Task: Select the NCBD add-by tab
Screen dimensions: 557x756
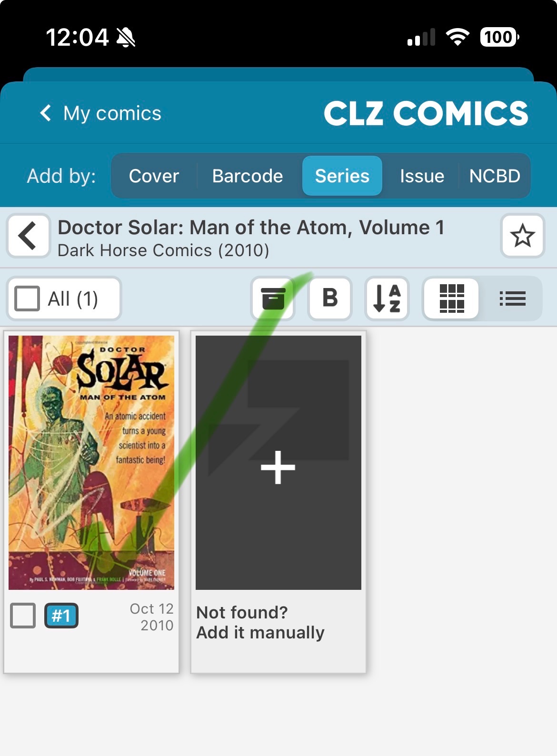Action: [495, 176]
